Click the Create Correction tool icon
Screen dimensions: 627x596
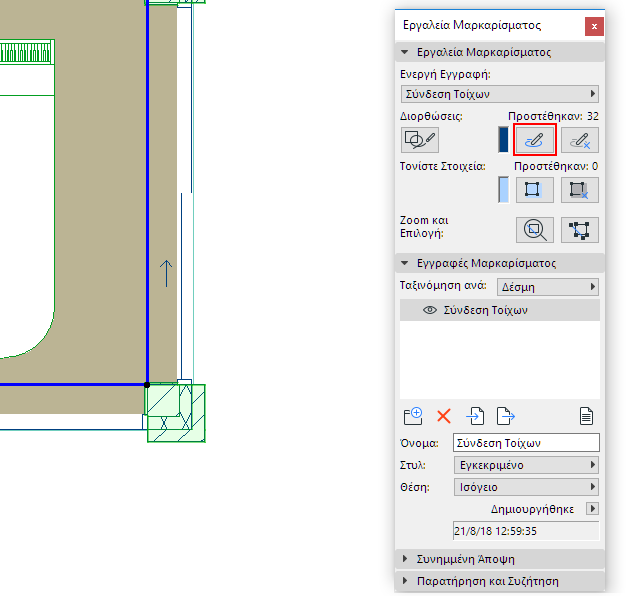(x=419, y=140)
